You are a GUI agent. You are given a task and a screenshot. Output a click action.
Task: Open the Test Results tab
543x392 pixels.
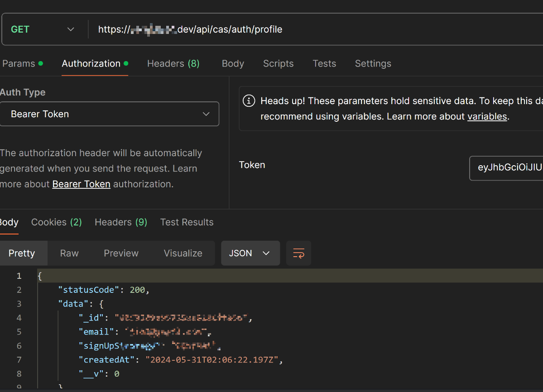pos(187,222)
